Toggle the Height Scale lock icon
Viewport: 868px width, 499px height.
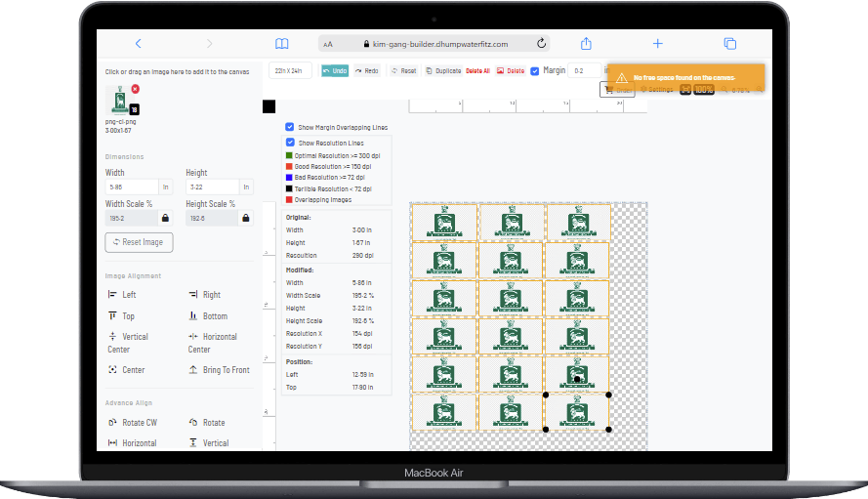coord(246,218)
